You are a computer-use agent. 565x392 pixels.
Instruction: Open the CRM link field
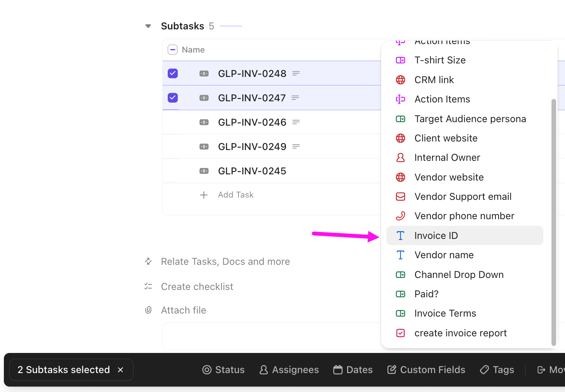pyautogui.click(x=434, y=80)
